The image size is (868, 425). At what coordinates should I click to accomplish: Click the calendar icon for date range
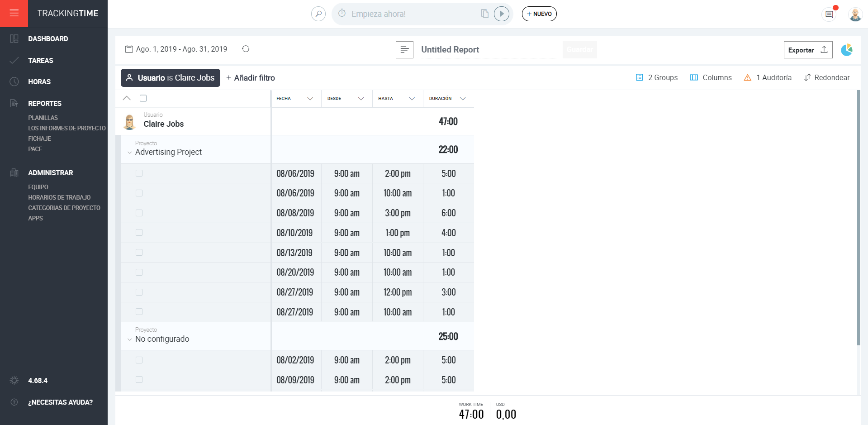[x=129, y=49]
